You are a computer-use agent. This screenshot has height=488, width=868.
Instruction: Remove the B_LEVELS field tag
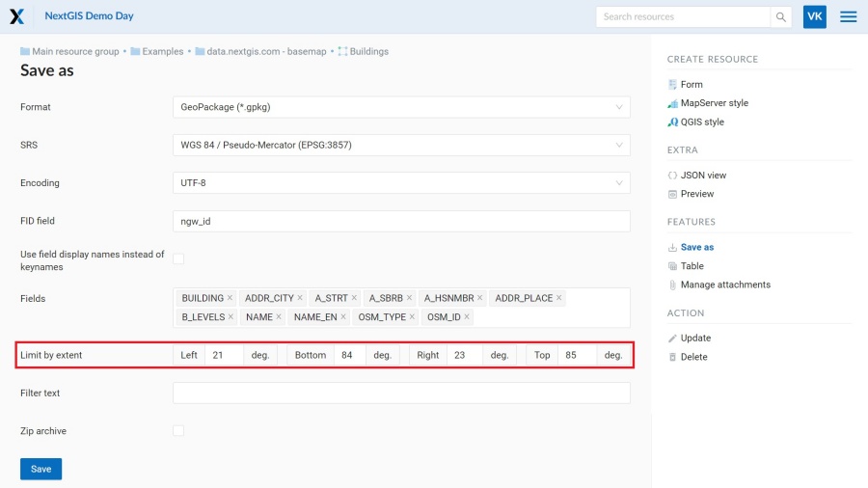tap(231, 316)
